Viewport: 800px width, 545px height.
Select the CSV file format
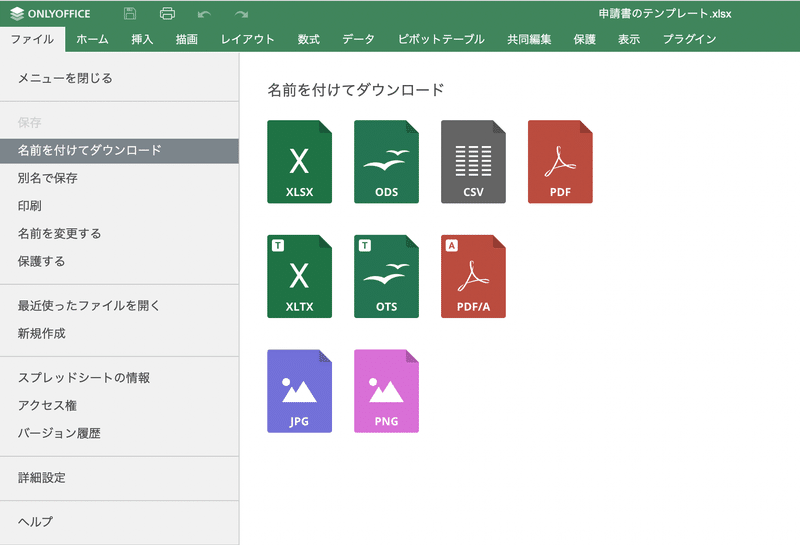click(x=473, y=162)
